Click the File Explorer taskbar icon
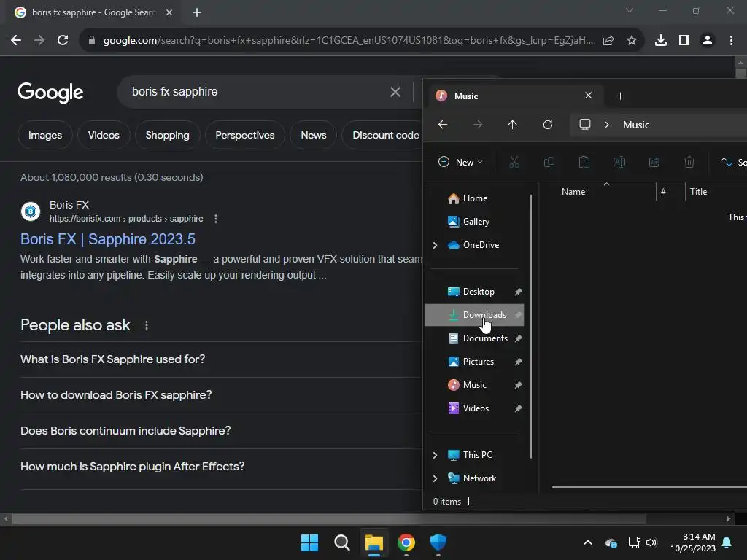747x560 pixels. click(374, 542)
